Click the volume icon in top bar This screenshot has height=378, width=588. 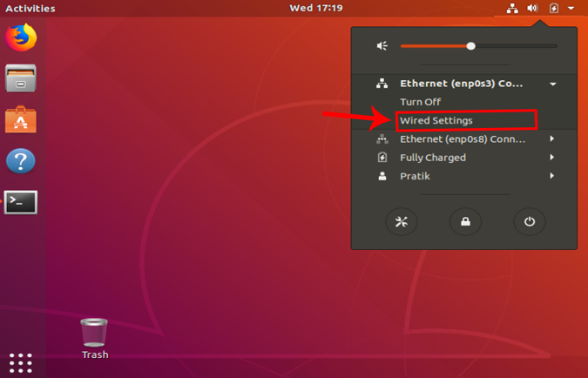pyautogui.click(x=532, y=8)
